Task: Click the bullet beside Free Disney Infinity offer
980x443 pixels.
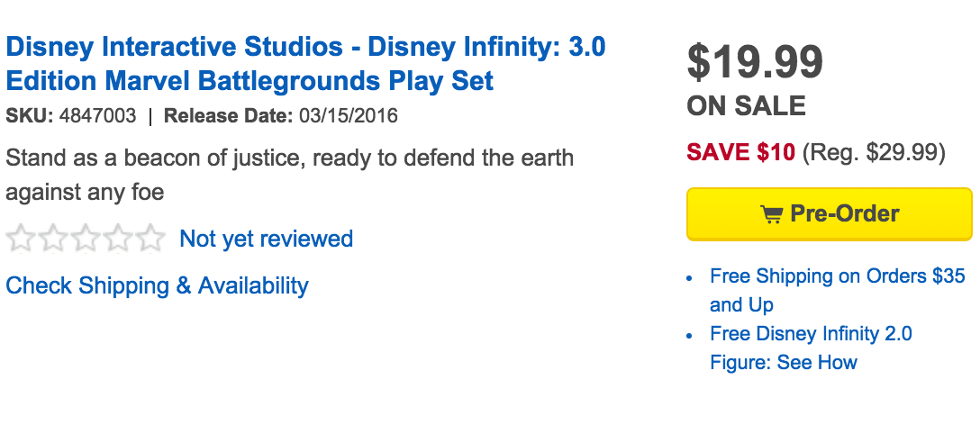Action: (x=690, y=335)
